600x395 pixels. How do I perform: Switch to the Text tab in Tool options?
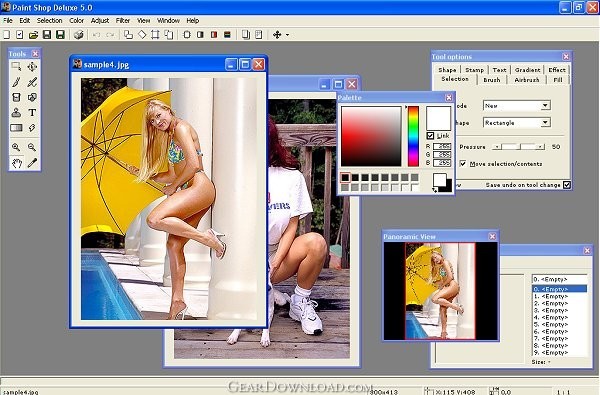(499, 70)
